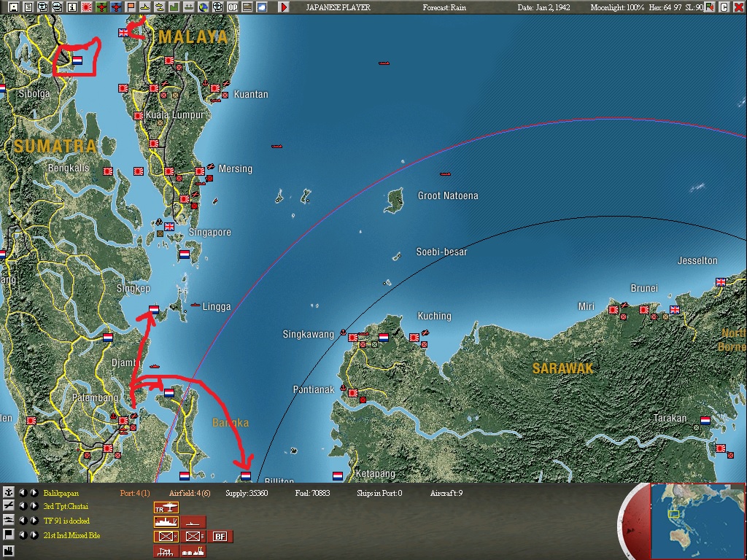Select the Japanese base marker at Kuching

tap(414, 337)
